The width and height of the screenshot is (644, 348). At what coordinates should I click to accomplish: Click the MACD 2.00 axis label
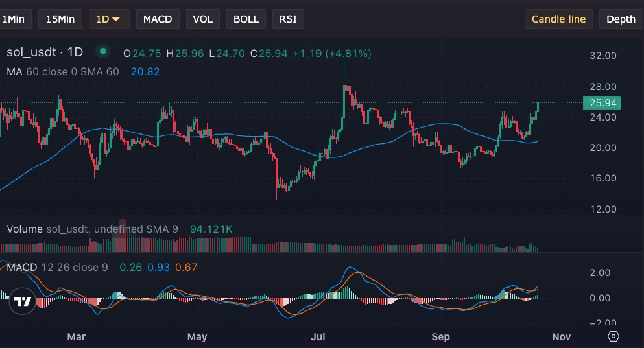(600, 273)
